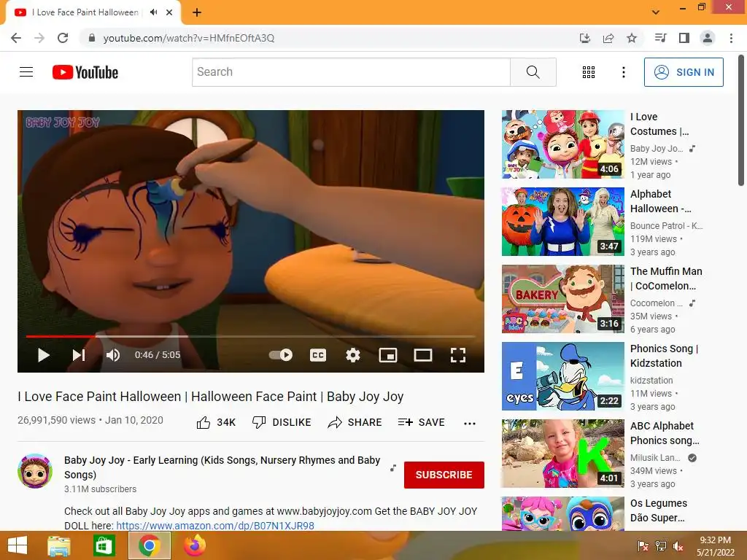Click the search magnifier button

click(x=533, y=72)
